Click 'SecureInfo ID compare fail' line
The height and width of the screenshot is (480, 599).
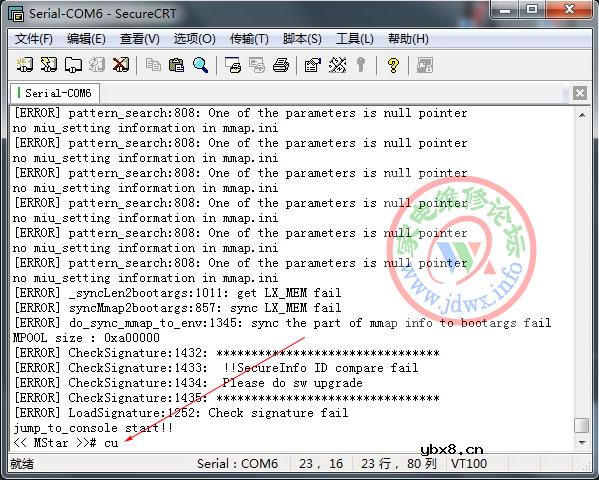click(216, 368)
